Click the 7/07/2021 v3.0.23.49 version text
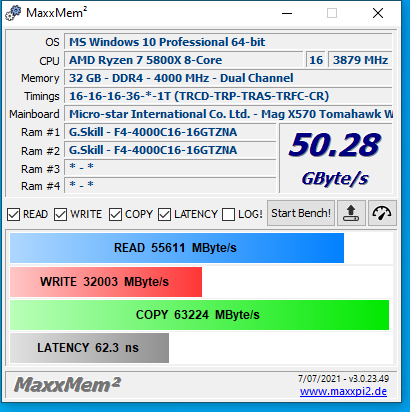The height and width of the screenshot is (412, 410). click(343, 379)
